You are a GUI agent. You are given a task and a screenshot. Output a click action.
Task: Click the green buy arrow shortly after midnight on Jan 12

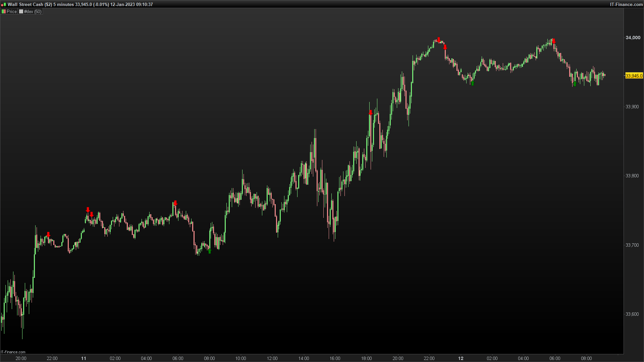point(472,83)
